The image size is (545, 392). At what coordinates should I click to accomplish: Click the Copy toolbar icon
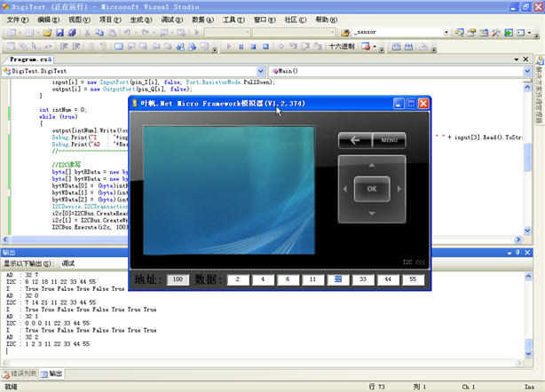tap(99, 33)
